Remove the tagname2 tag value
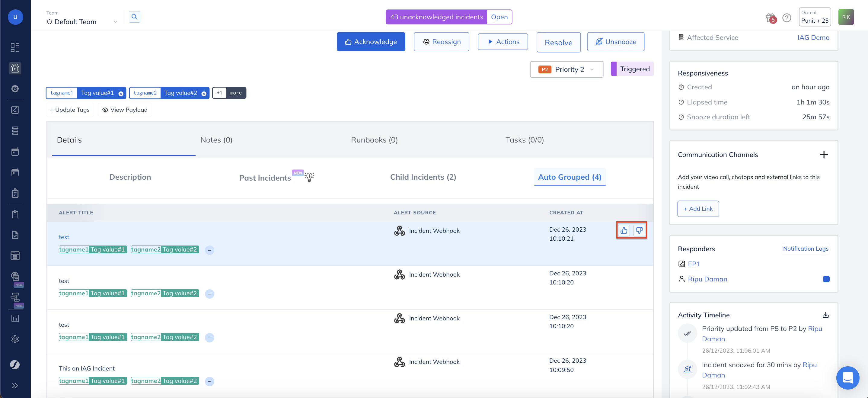The height and width of the screenshot is (398, 868). click(204, 94)
